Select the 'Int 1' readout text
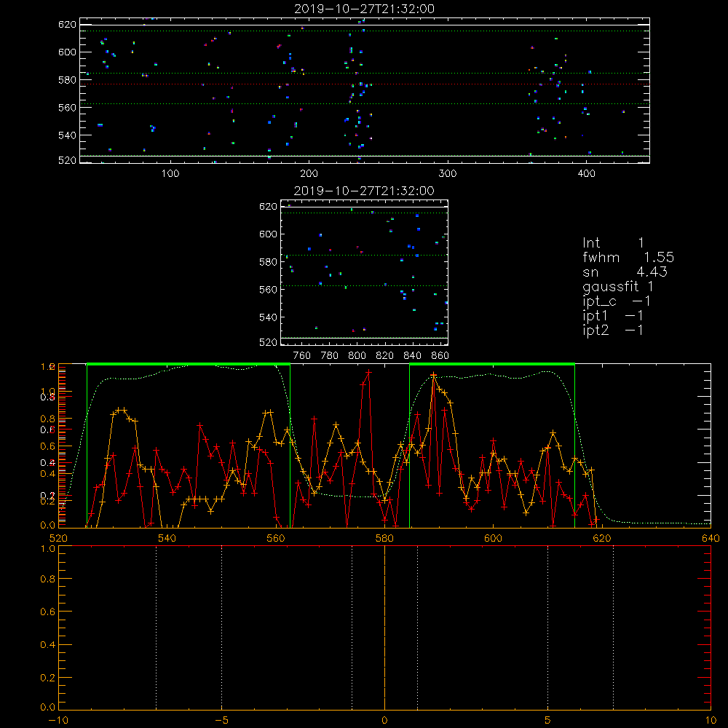Image resolution: width=728 pixels, height=728 pixels. tap(613, 243)
